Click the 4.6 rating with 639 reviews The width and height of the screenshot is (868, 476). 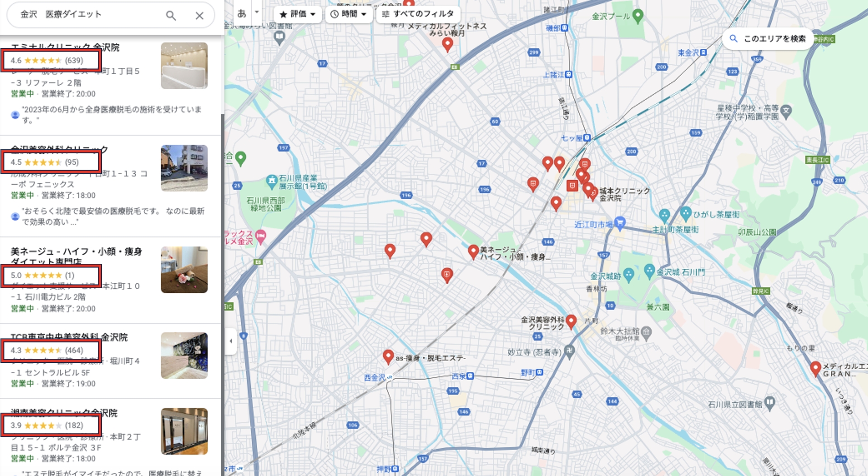(47, 60)
